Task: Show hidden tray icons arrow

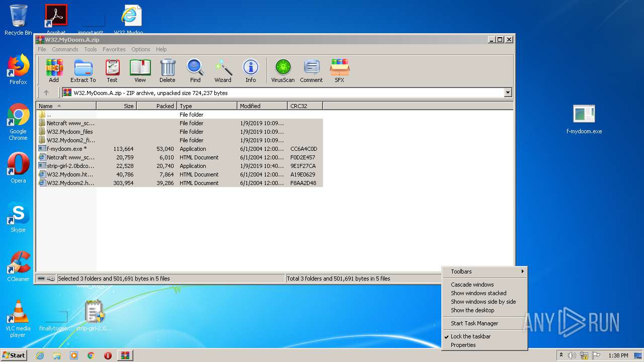Action: (x=561, y=355)
